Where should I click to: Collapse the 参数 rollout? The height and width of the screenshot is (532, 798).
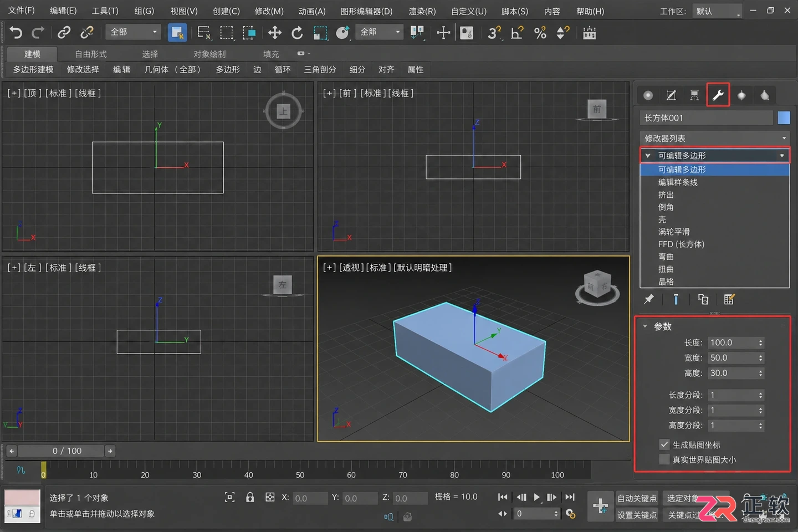(x=645, y=326)
